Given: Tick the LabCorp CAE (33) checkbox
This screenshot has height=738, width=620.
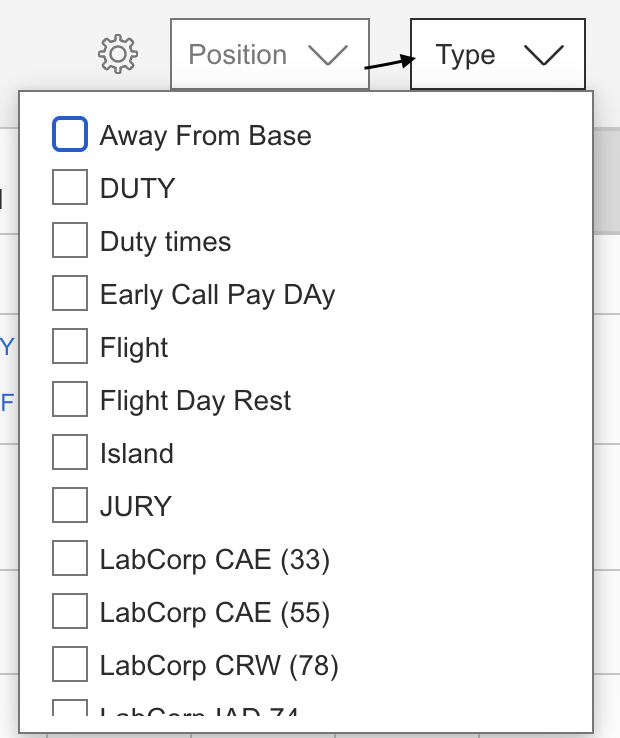Looking at the screenshot, I should (70, 559).
